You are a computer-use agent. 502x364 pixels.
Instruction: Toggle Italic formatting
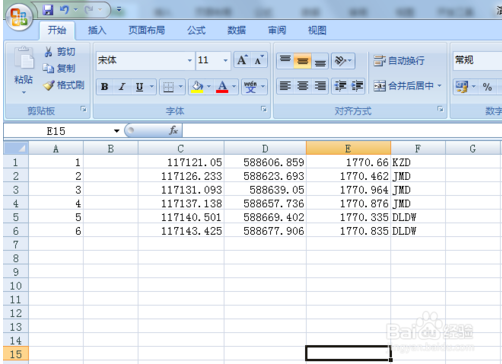click(122, 87)
